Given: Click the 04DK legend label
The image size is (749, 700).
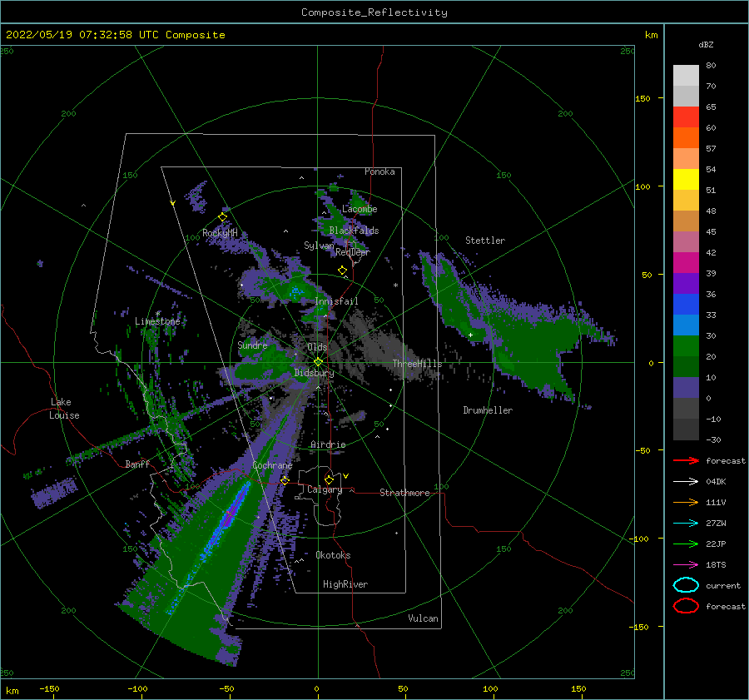Looking at the screenshot, I should tap(716, 482).
